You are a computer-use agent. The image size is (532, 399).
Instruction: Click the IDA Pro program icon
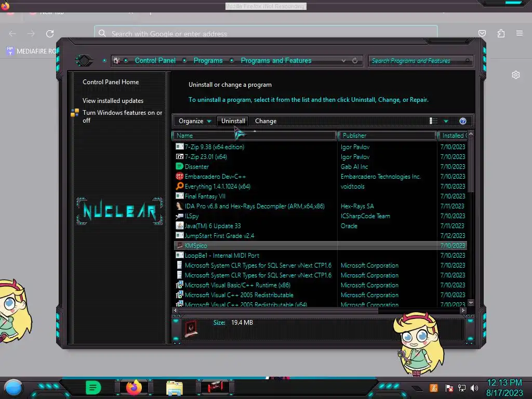click(x=179, y=206)
